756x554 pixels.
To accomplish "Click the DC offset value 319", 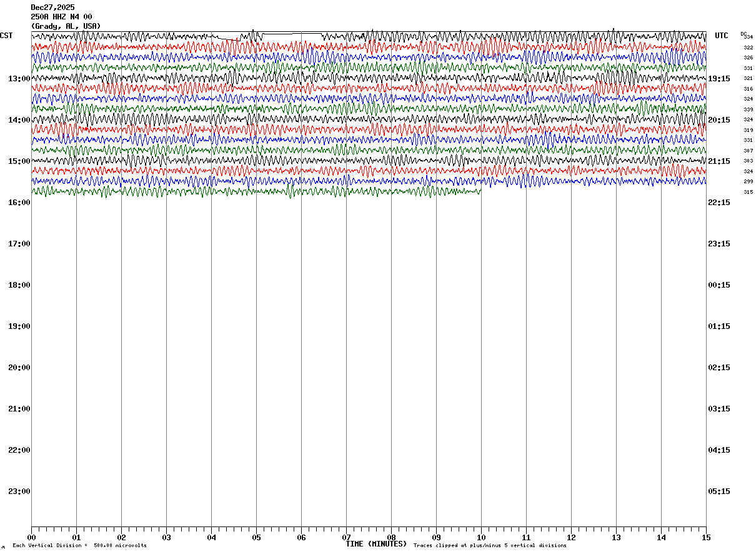I will tap(749, 130).
